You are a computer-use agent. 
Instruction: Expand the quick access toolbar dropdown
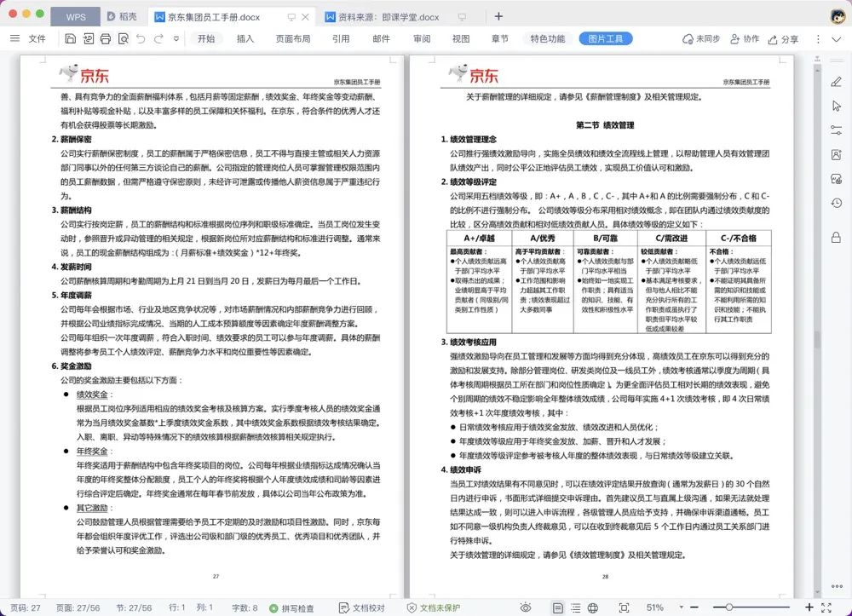(176, 38)
